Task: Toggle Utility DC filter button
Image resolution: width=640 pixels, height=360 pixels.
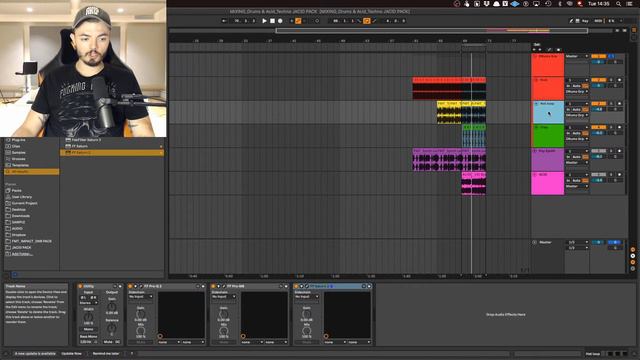Action: 117,342
